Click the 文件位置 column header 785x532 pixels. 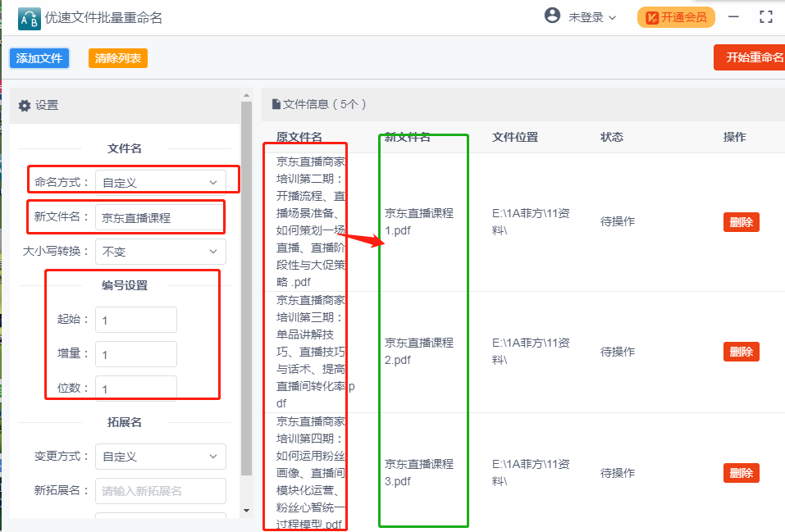[x=515, y=137]
